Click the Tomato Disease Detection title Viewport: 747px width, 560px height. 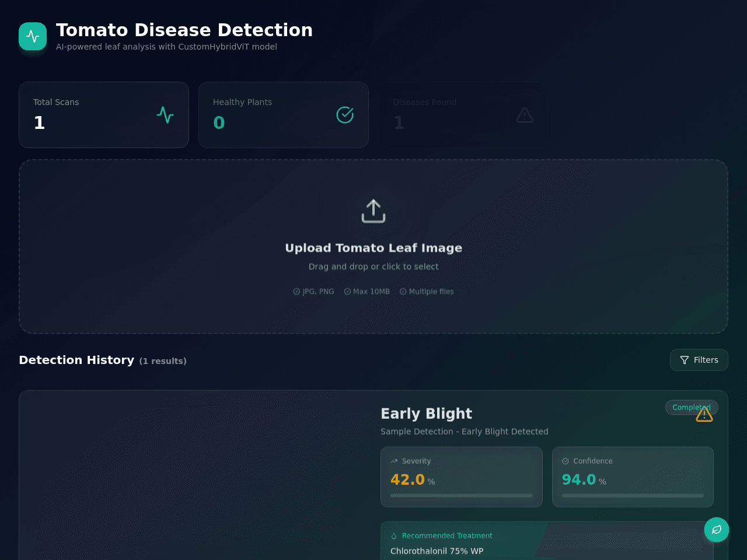click(184, 30)
